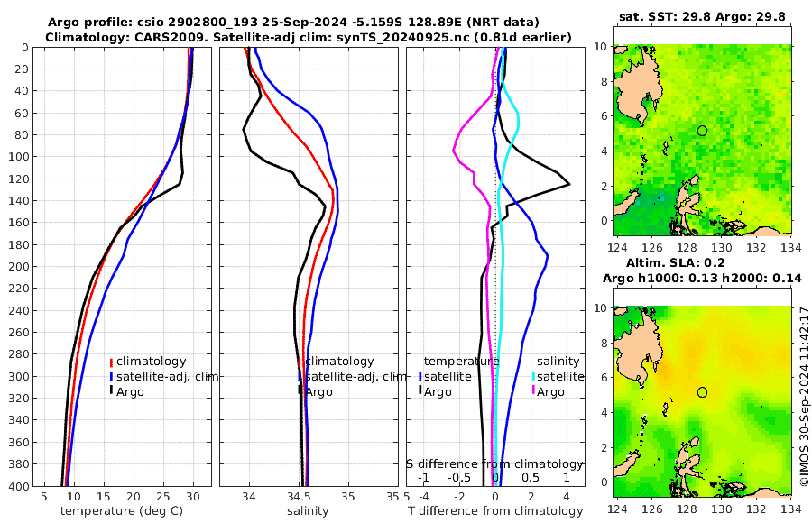Click red climatology legend marker in temperature plot
Screen dimensions: 812x523
(x=111, y=362)
